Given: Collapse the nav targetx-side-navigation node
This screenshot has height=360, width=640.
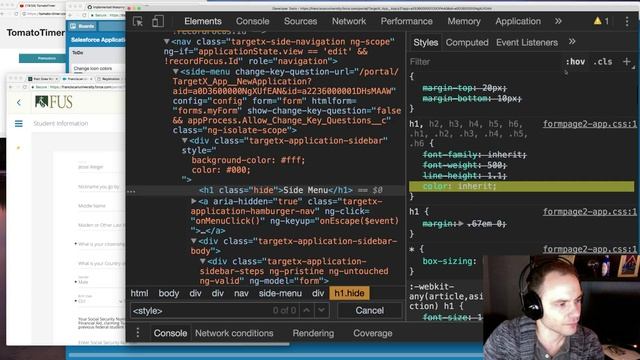Looking at the screenshot, I should tap(167, 42).
